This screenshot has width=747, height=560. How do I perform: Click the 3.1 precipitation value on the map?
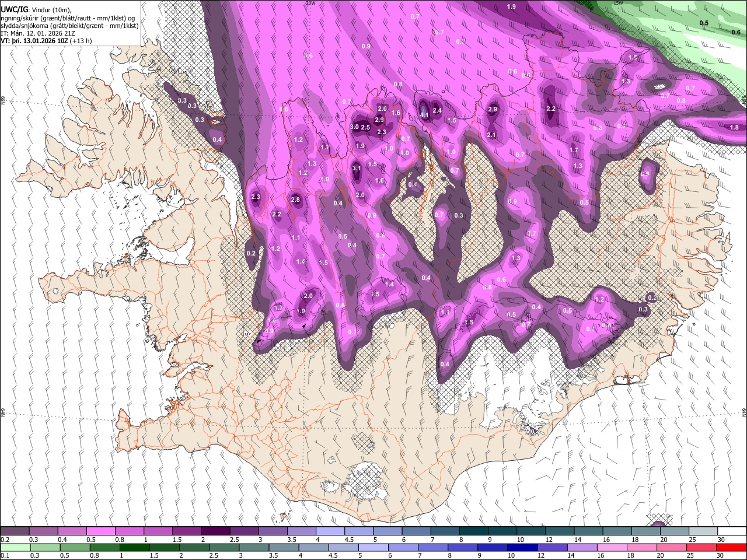[357, 168]
